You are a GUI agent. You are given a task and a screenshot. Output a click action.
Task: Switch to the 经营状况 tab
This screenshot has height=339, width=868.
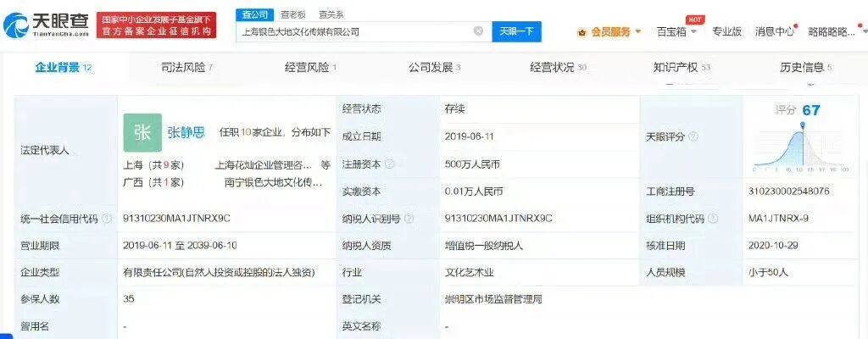point(559,68)
